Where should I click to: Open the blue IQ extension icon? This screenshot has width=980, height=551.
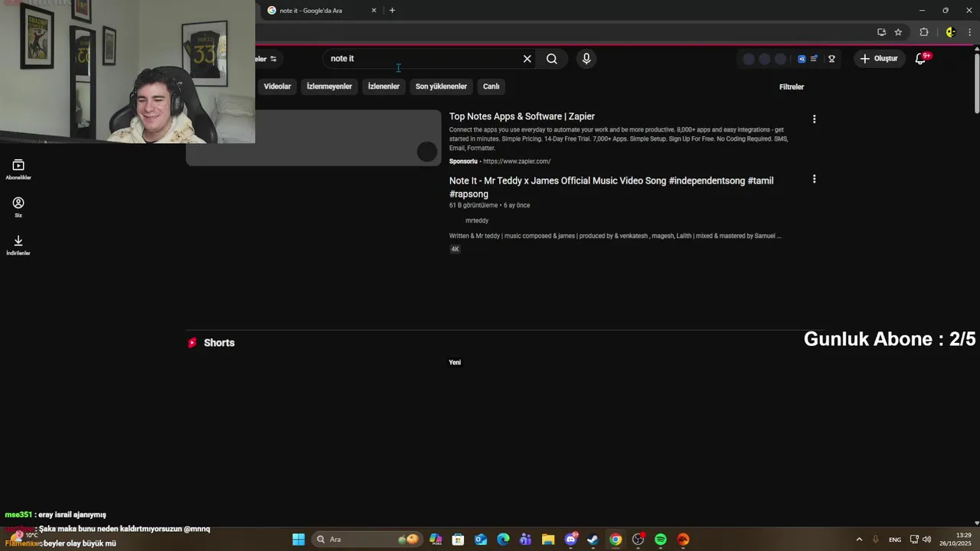pos(802,59)
